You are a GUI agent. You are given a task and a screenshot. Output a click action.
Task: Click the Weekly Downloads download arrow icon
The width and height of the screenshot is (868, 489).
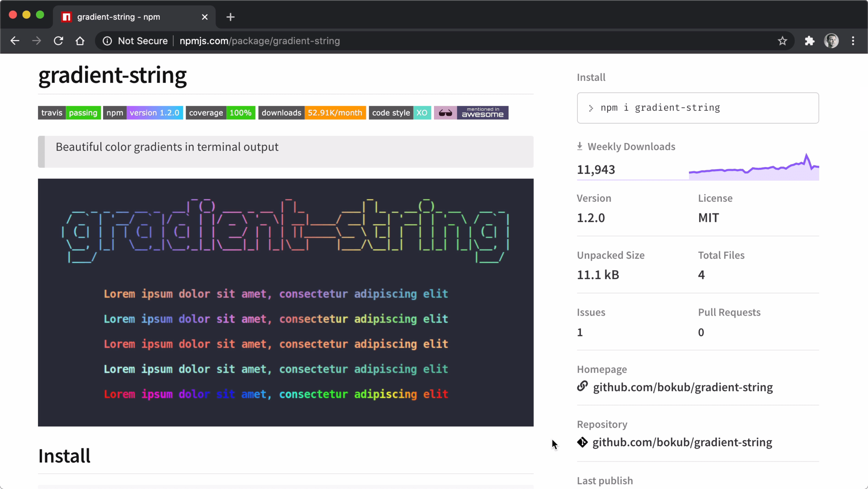580,146
